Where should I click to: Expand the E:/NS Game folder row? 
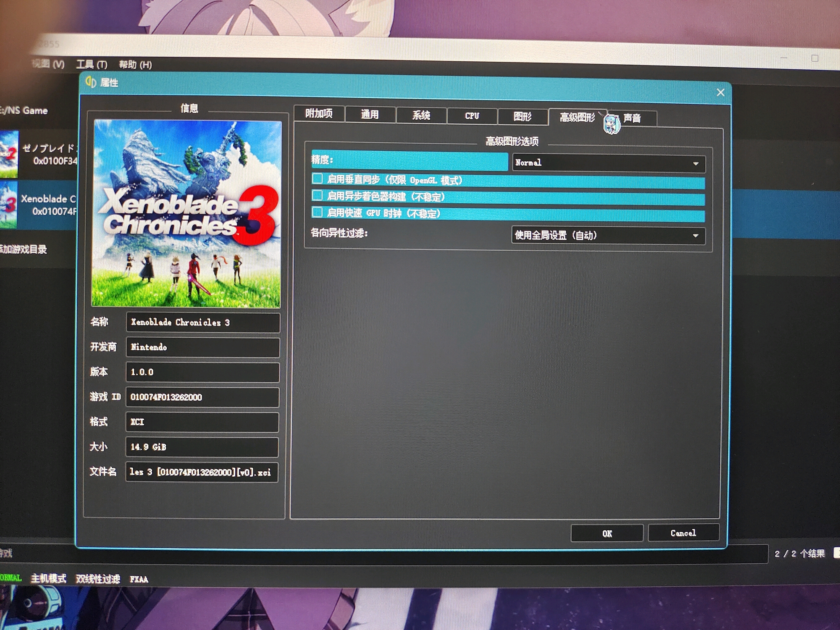(x=24, y=110)
